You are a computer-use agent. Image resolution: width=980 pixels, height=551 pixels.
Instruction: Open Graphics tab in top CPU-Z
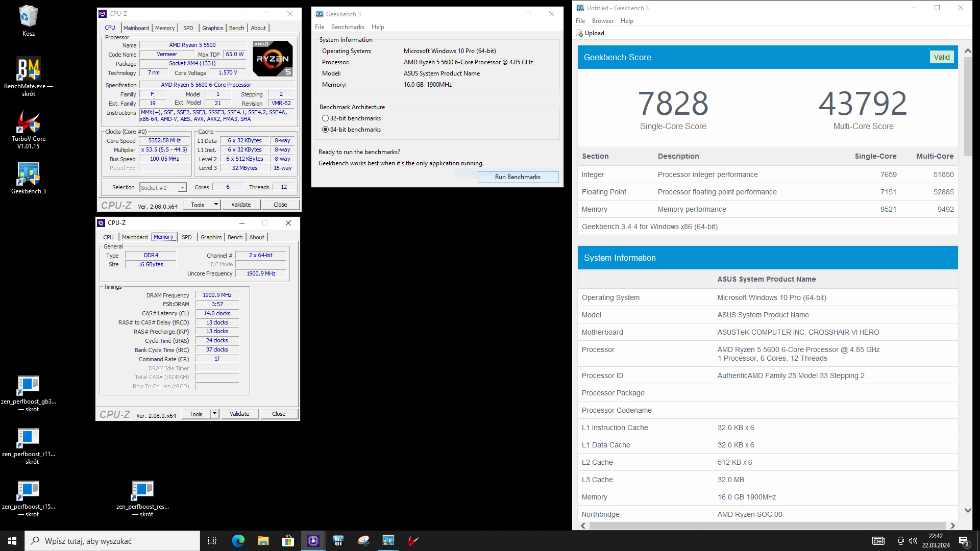click(213, 28)
